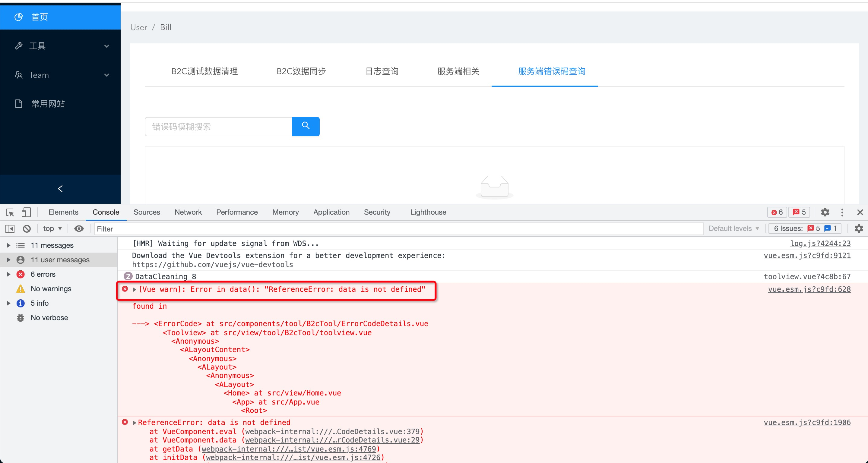Clear console with the ban icon
This screenshot has height=463, width=868.
coord(27,229)
